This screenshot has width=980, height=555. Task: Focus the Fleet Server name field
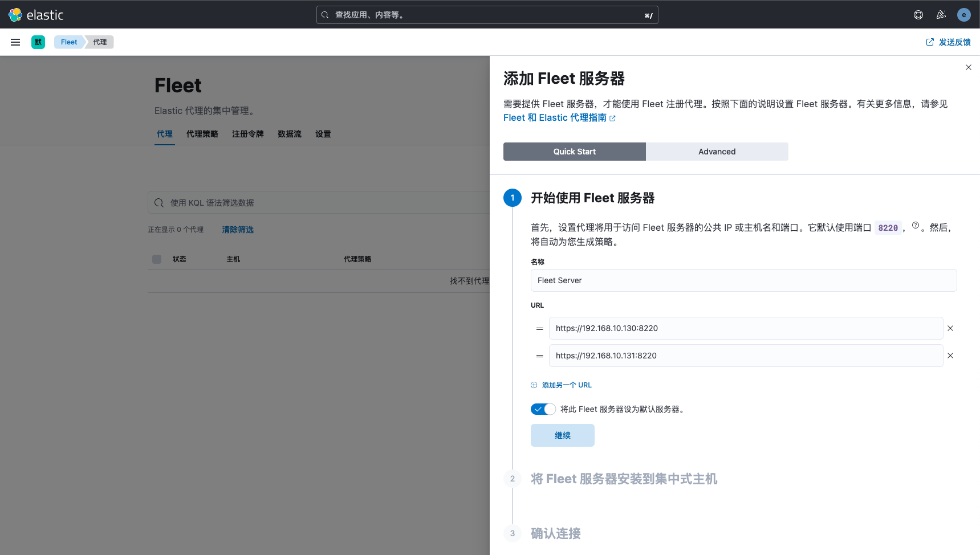click(x=744, y=280)
